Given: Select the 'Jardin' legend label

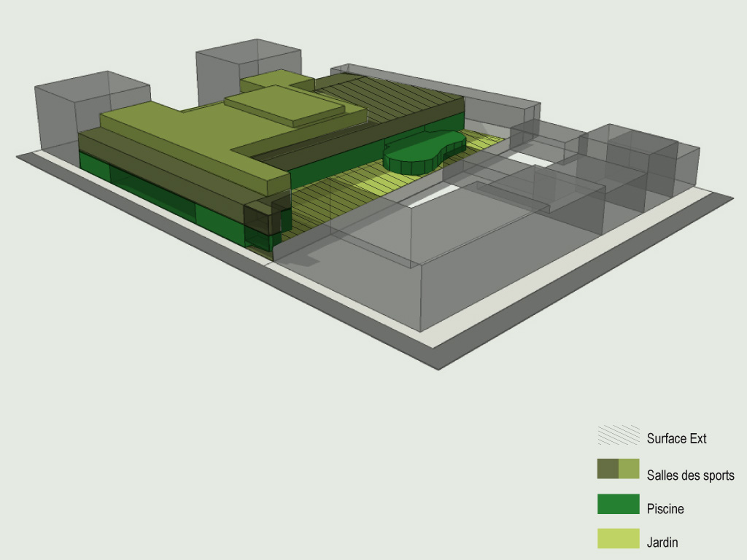Looking at the screenshot, I should [x=662, y=542].
